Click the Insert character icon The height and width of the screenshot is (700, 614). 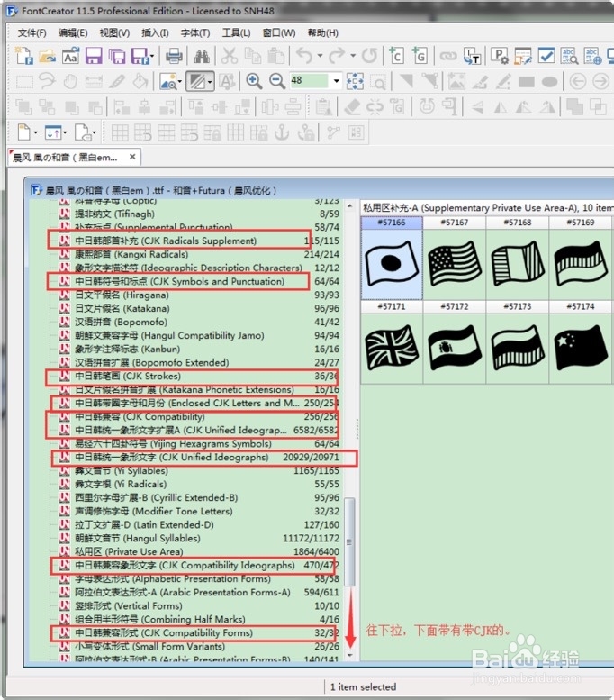coord(396,56)
